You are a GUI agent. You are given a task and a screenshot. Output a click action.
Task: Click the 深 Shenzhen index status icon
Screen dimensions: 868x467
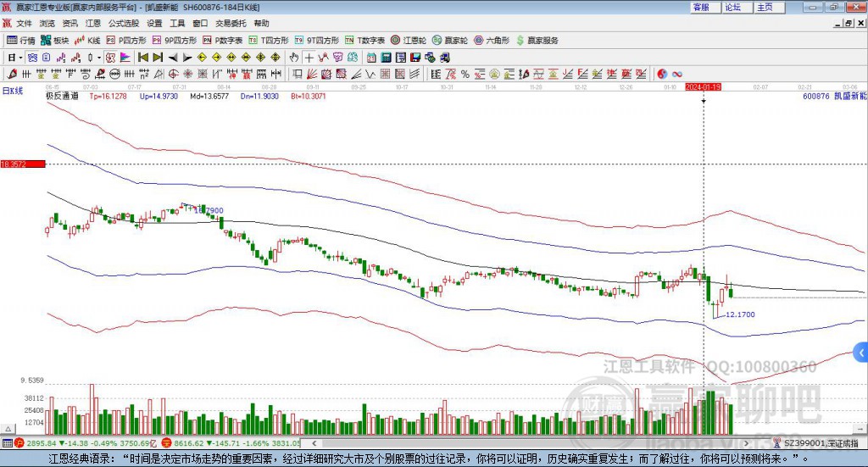click(167, 443)
